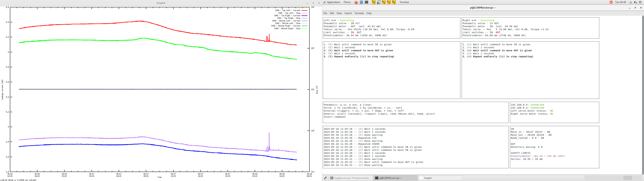Switch to Gnuplot window in taskbar
The image size is (644, 181).
[x=440, y=178]
